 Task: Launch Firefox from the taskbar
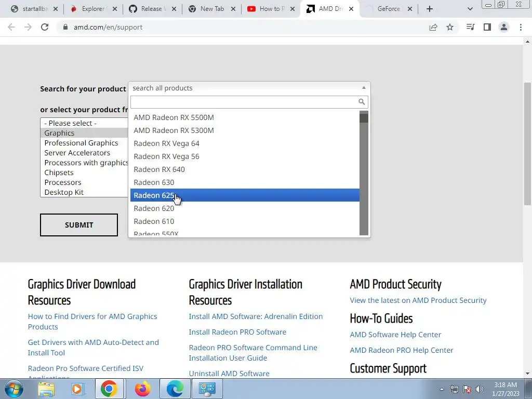click(x=142, y=389)
